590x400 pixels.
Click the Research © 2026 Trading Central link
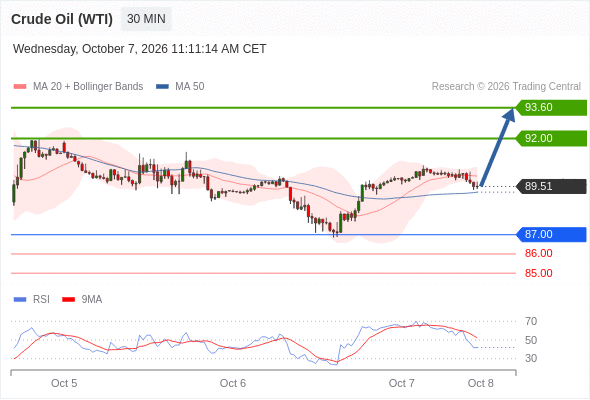pos(506,87)
